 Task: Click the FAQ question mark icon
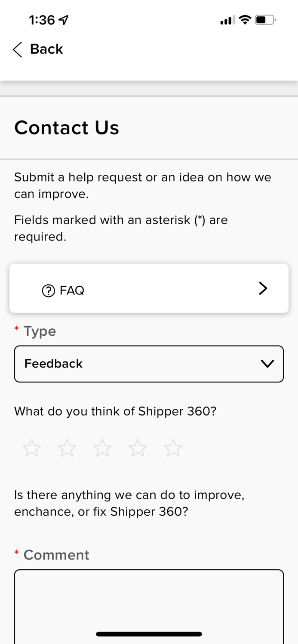[x=48, y=291]
